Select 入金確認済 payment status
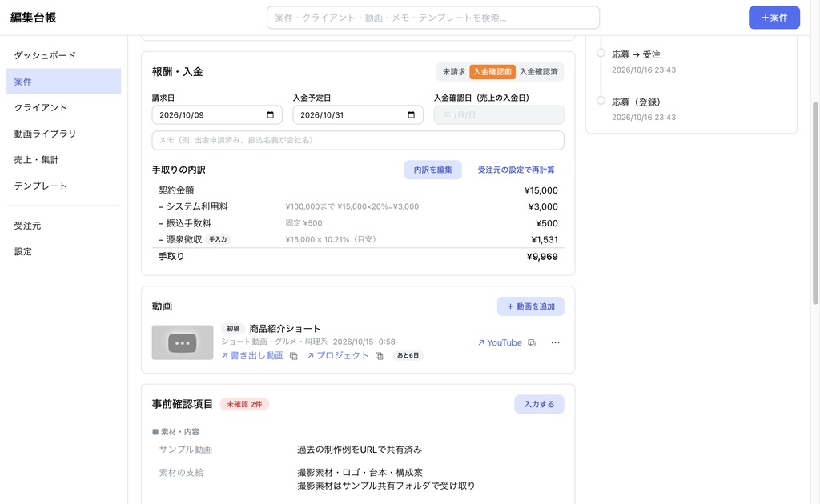Image resolution: width=820 pixels, height=504 pixels. [539, 71]
